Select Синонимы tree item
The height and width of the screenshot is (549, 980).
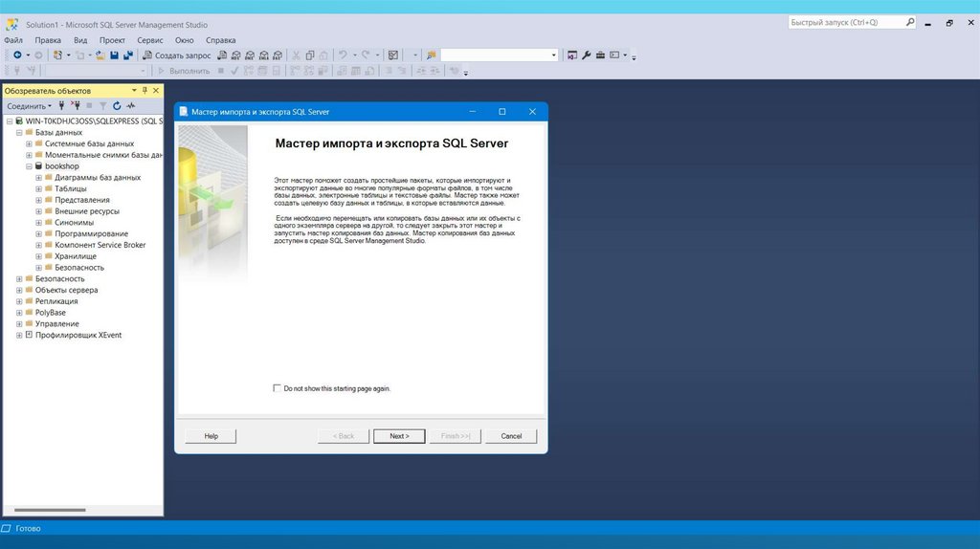(x=75, y=222)
